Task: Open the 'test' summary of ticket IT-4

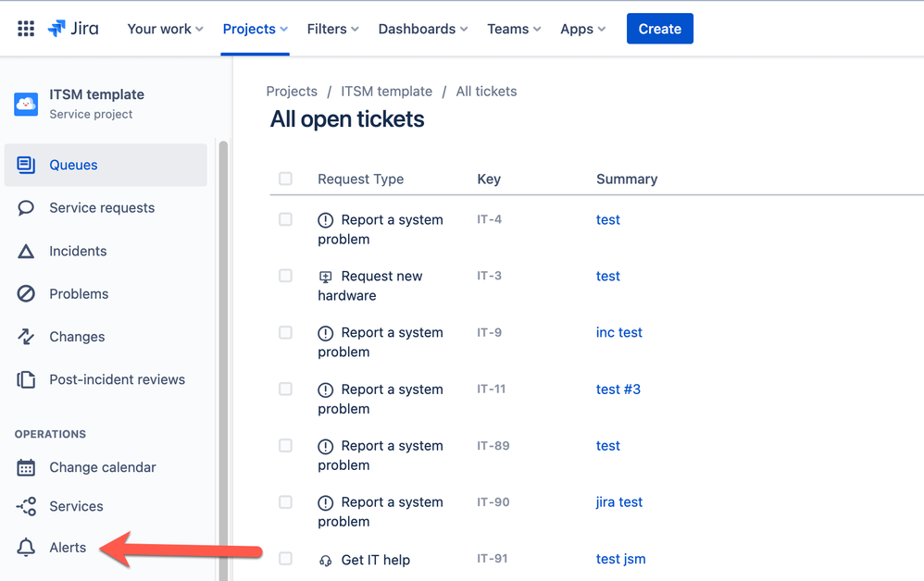Action: [607, 219]
